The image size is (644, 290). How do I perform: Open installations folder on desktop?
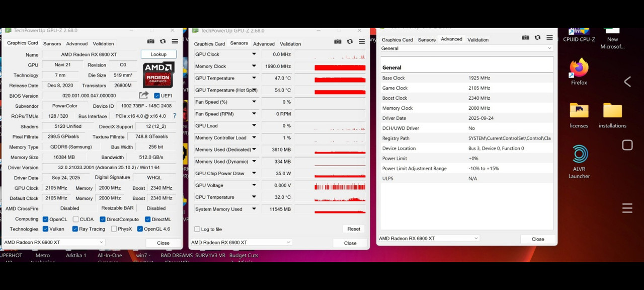[x=612, y=115]
